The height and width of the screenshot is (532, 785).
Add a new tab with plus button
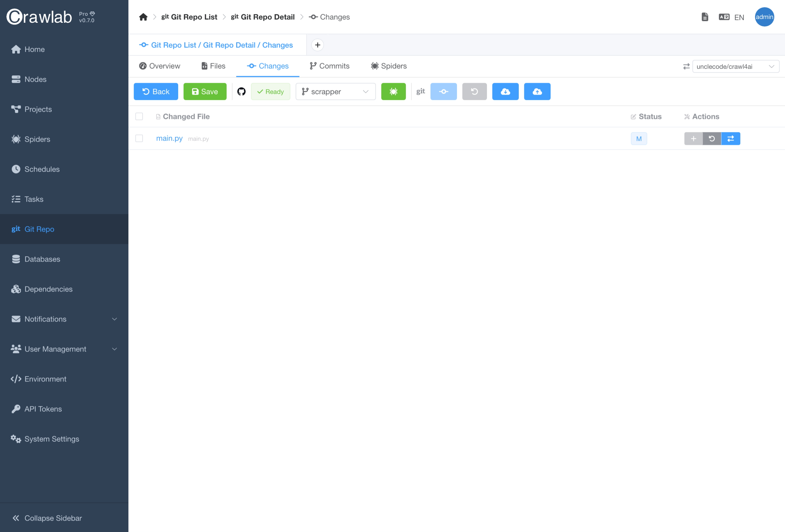click(x=317, y=45)
